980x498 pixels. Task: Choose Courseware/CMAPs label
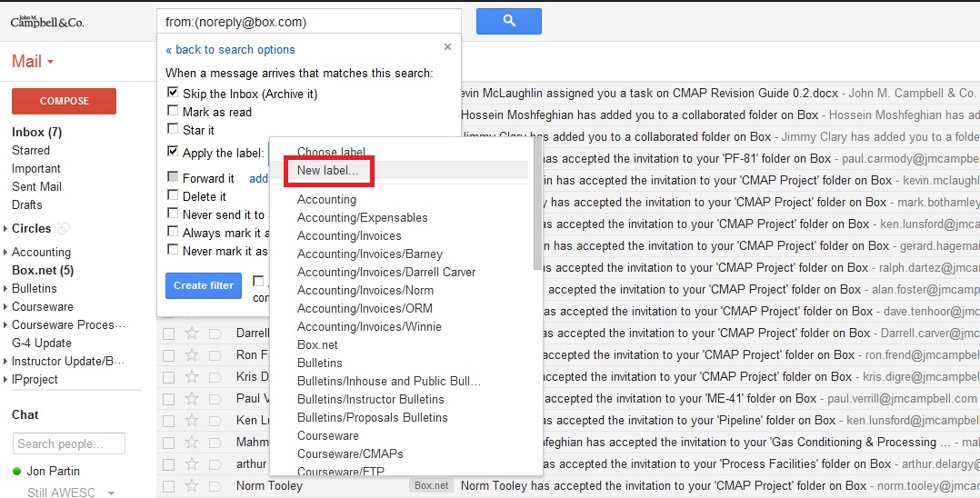(x=350, y=453)
